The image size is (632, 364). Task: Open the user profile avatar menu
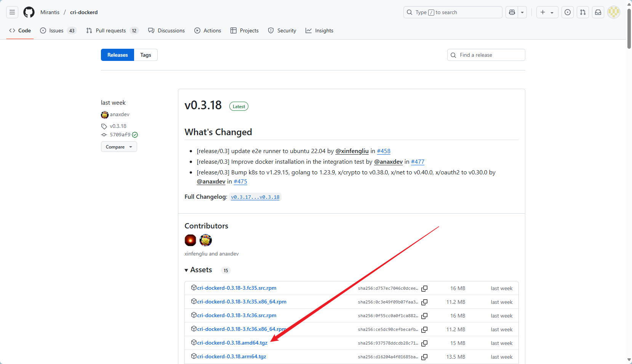click(x=614, y=12)
